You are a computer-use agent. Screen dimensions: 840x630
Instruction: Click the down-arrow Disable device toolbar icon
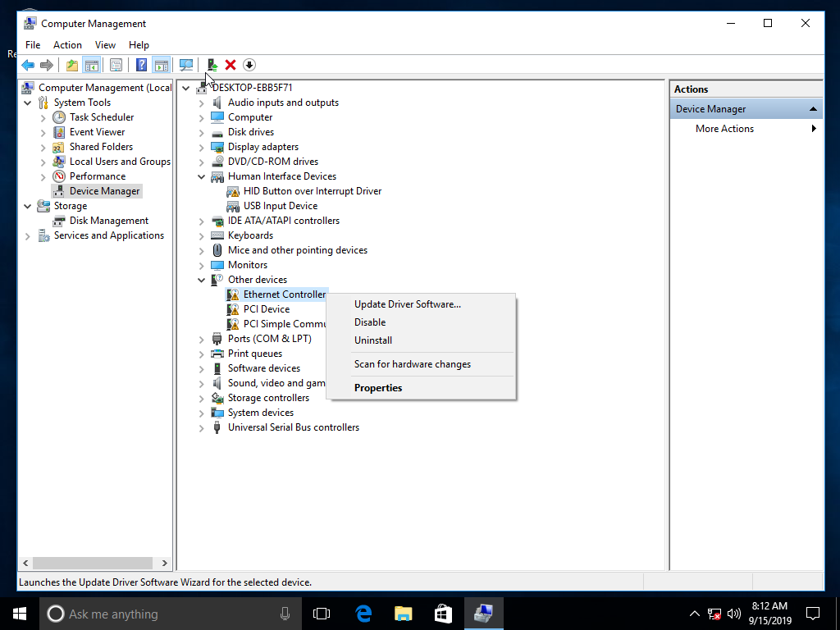tap(249, 65)
